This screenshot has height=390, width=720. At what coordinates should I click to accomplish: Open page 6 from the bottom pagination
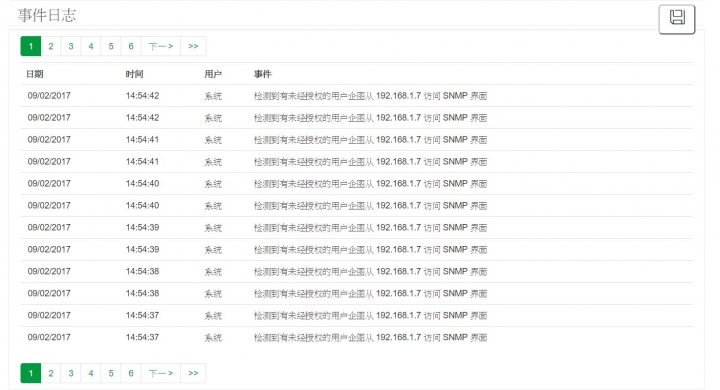131,373
